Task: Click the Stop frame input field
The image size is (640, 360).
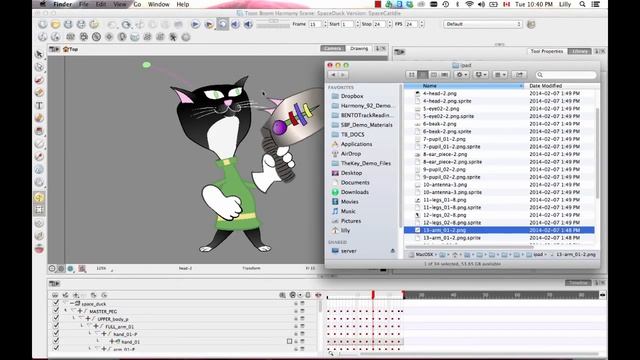Action: pos(379,24)
